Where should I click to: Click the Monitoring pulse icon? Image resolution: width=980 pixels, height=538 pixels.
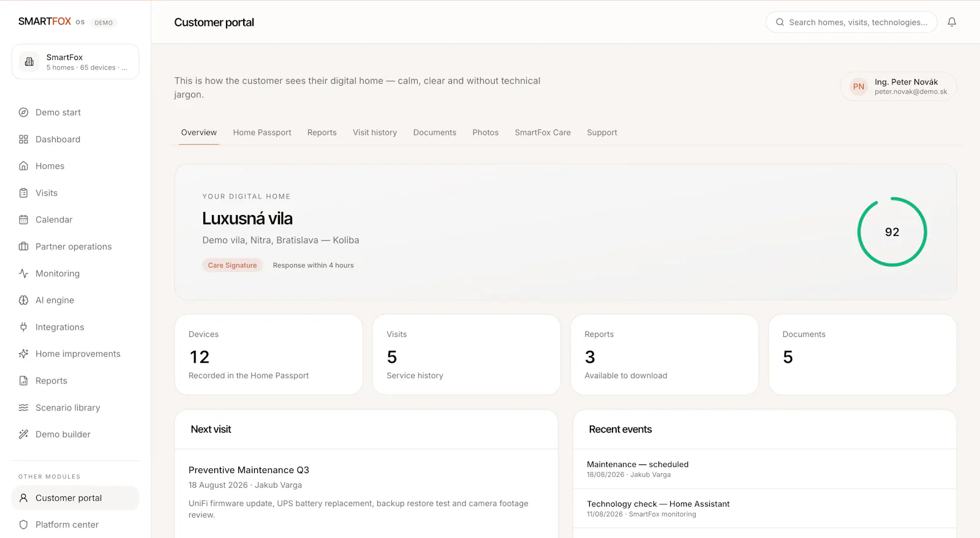23,273
